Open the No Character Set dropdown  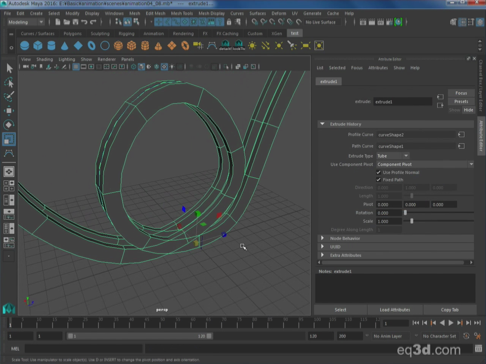439,336
